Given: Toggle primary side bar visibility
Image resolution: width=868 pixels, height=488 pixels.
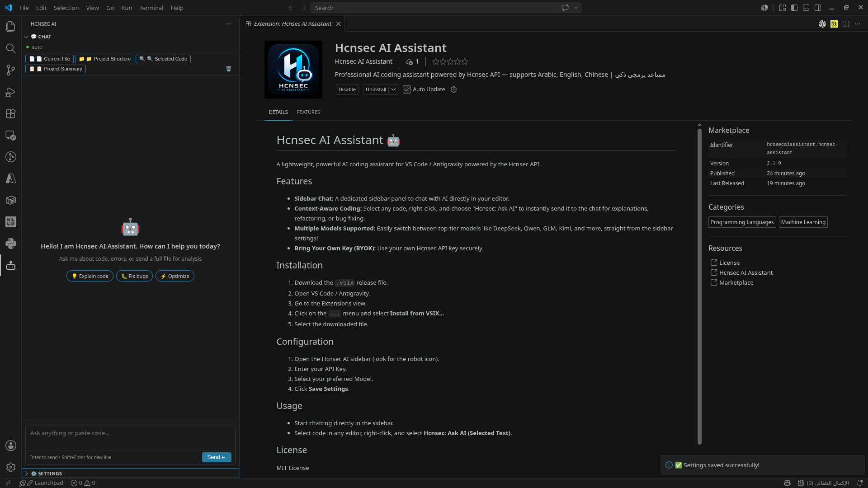Looking at the screenshot, I should (794, 8).
